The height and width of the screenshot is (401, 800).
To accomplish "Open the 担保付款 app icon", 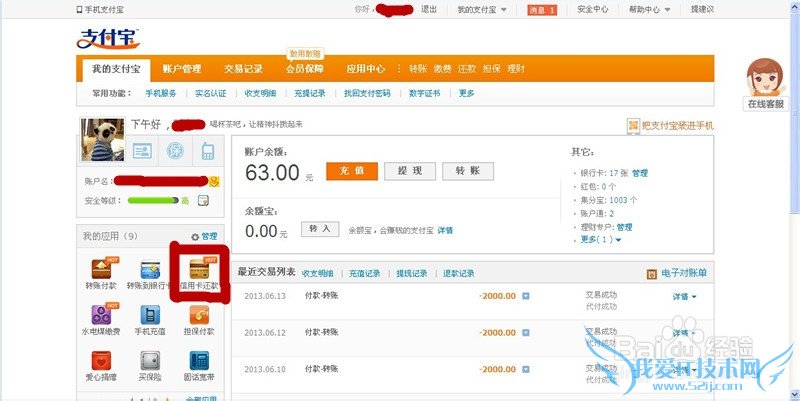I will pos(199,315).
